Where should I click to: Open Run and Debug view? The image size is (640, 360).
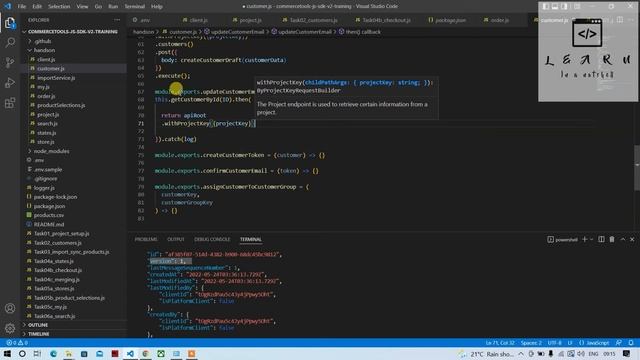[10, 82]
